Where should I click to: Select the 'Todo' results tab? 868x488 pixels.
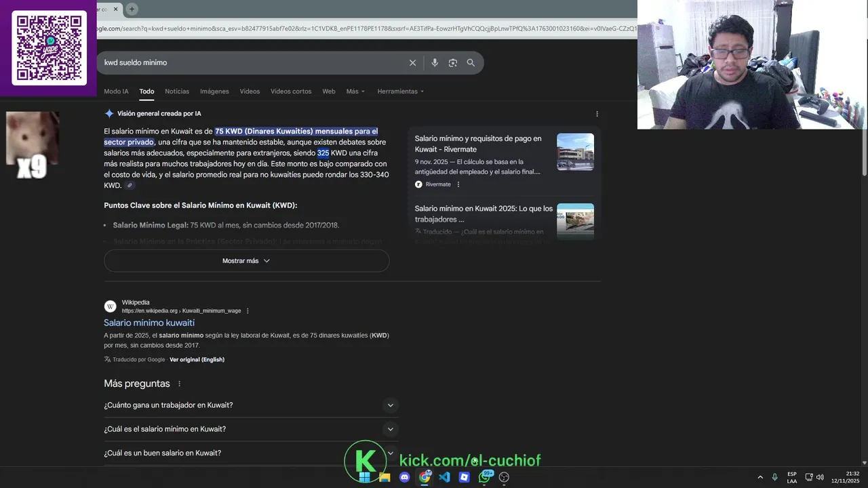coord(146,91)
